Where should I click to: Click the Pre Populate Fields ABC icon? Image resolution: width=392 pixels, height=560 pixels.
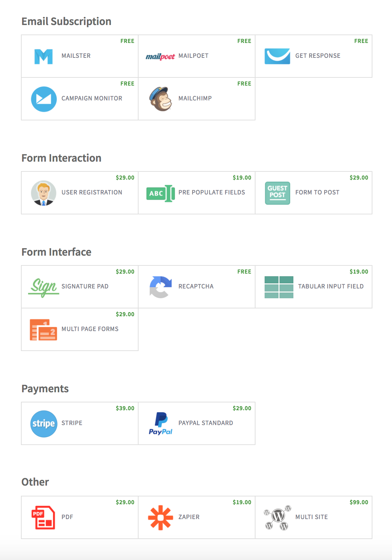point(161,193)
